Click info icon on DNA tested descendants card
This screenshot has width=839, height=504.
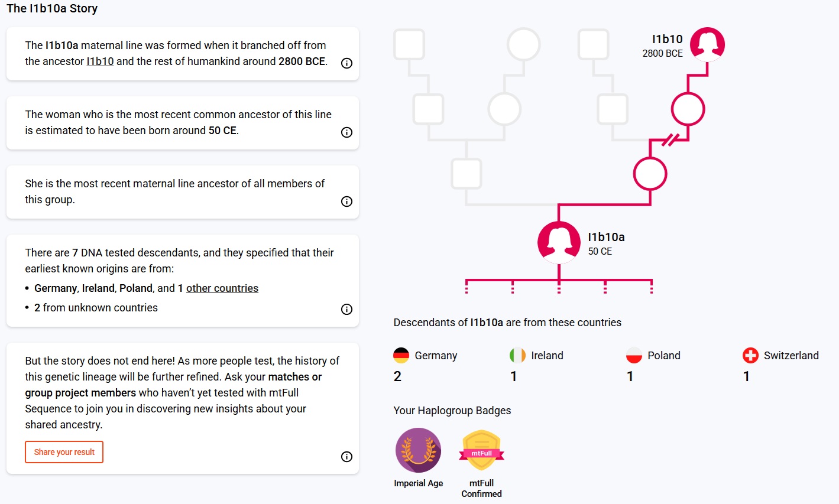(x=347, y=310)
